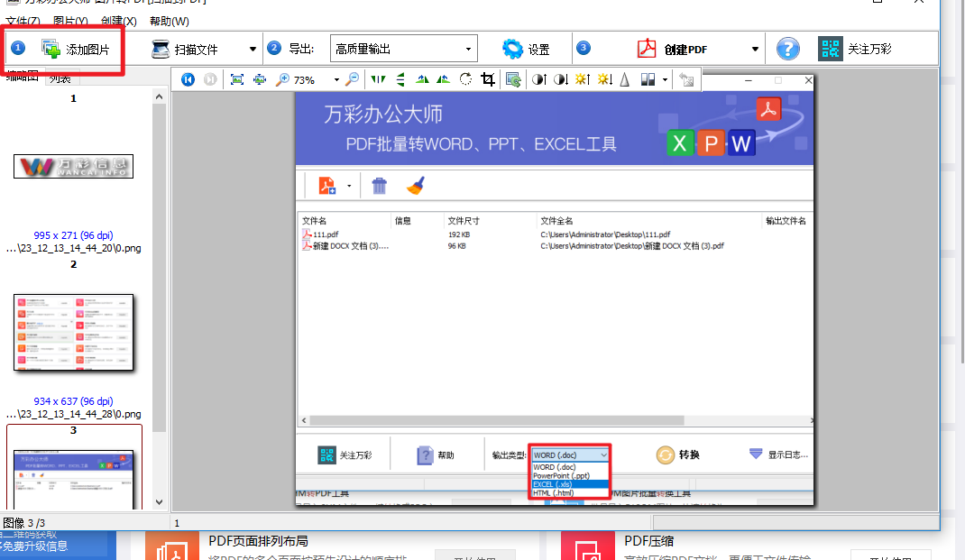
Task: Click the 关注万彩 QR icon in toolbar
Action: tap(829, 48)
